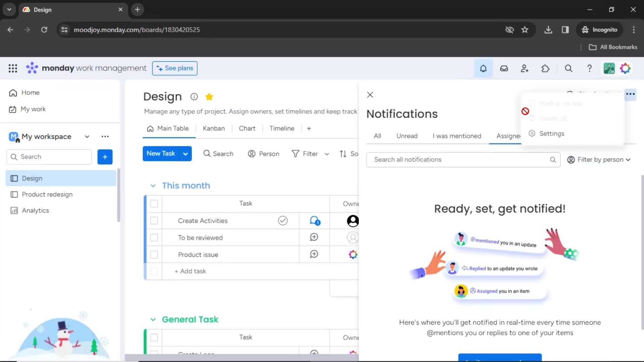
Task: Open the inbox icon panel
Action: [504, 68]
